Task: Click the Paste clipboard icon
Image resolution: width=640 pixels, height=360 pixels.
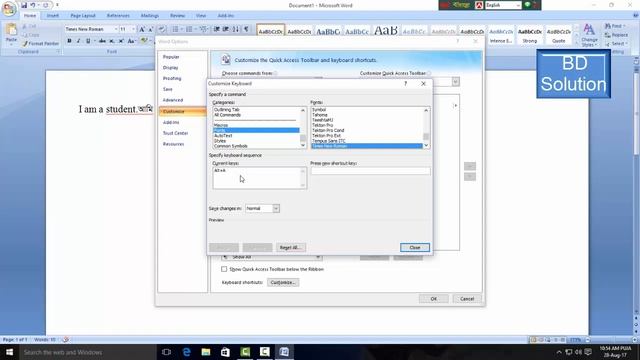Action: pos(11,30)
